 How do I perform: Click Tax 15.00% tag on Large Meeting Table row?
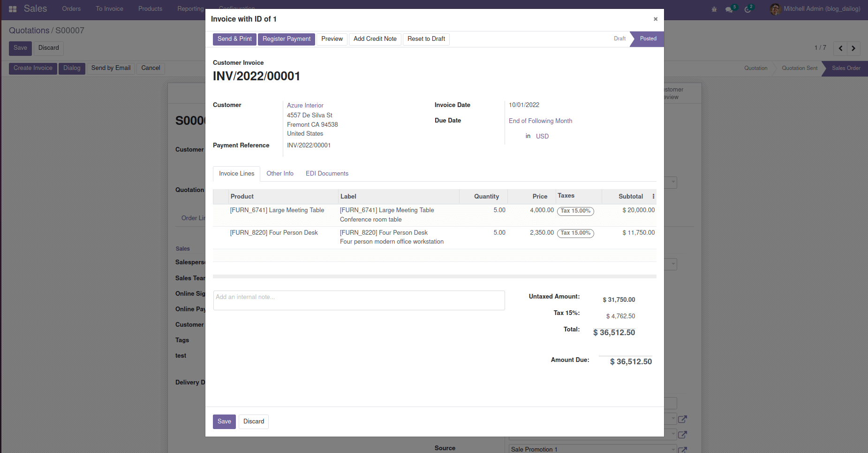pos(575,211)
